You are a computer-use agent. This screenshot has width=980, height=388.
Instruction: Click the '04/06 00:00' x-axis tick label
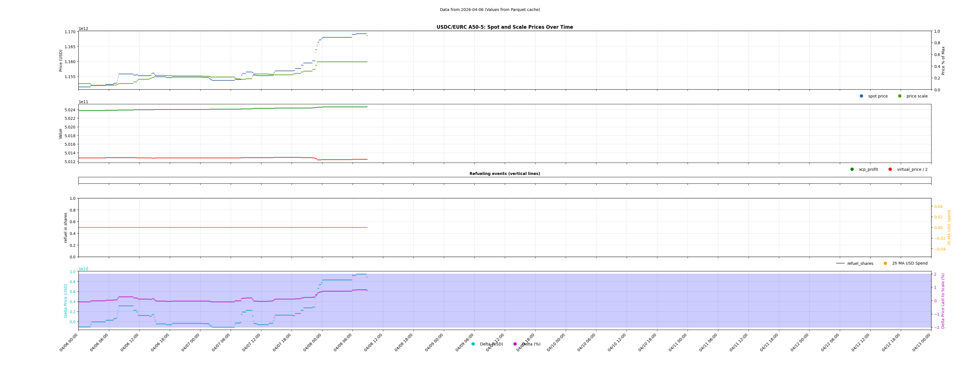click(x=69, y=342)
